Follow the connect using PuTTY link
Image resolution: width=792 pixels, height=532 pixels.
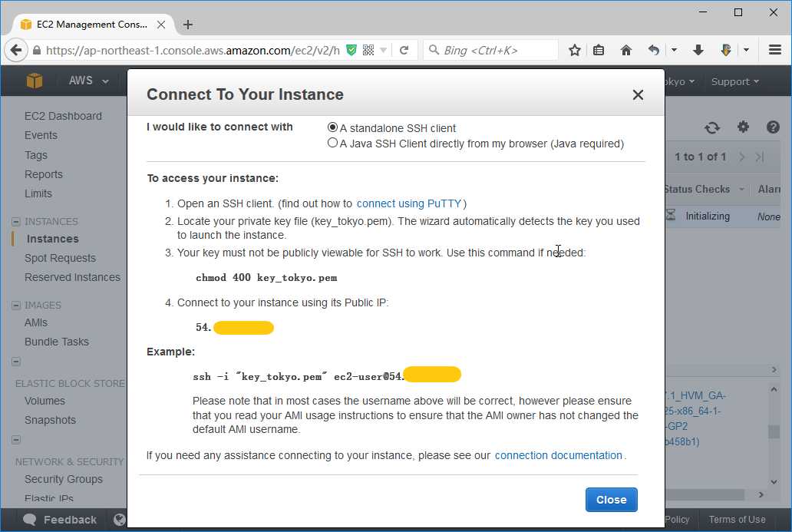click(x=409, y=203)
